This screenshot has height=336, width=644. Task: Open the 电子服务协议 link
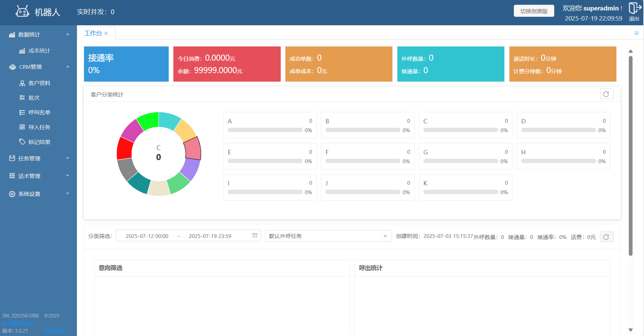point(17,323)
